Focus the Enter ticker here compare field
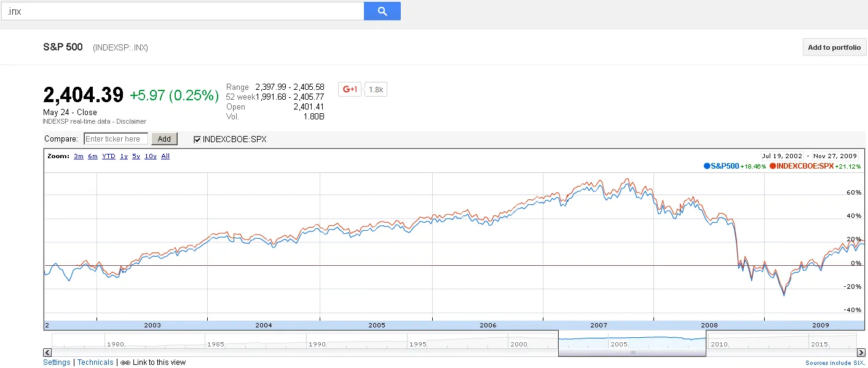This screenshot has width=868, height=368. pyautogui.click(x=116, y=139)
